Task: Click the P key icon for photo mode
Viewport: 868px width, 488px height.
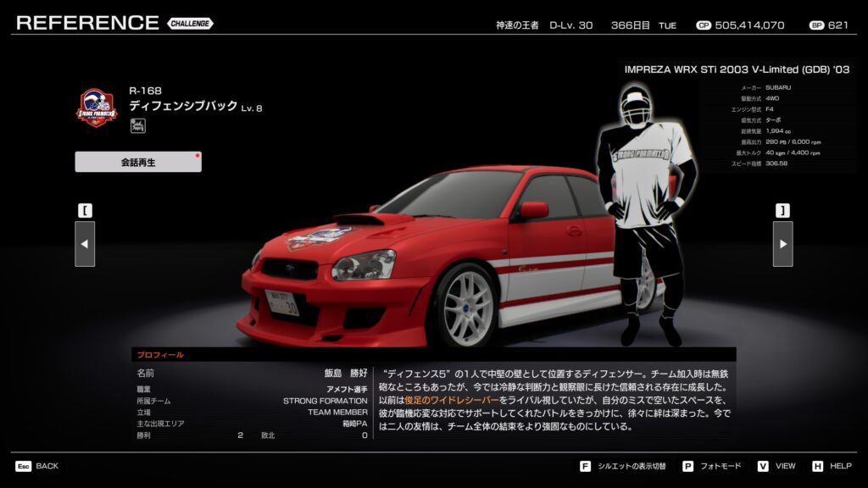Action: point(687,466)
